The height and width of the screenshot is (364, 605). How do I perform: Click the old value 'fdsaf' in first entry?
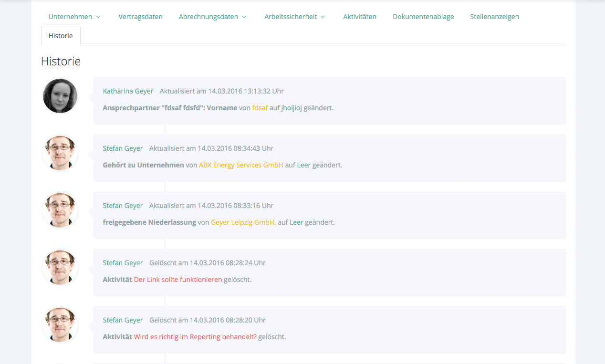pyautogui.click(x=260, y=108)
